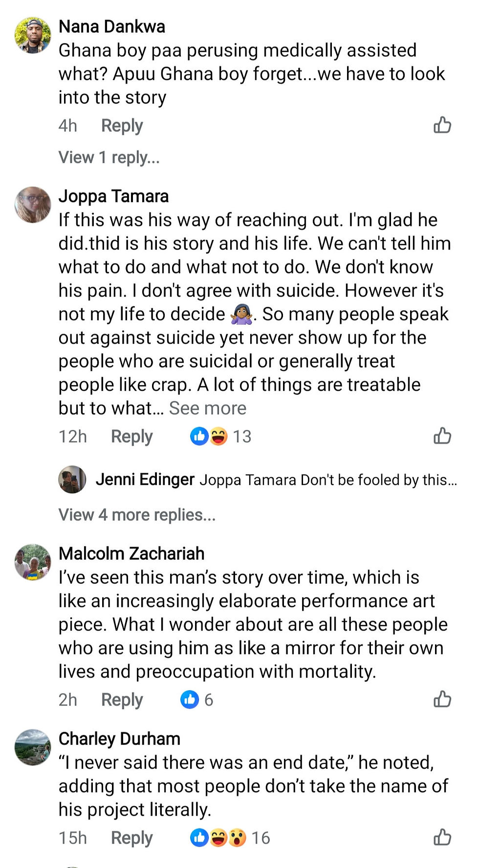Open Nana Dankwa's profile picture
This screenshot has width=479, height=868.
point(33,35)
